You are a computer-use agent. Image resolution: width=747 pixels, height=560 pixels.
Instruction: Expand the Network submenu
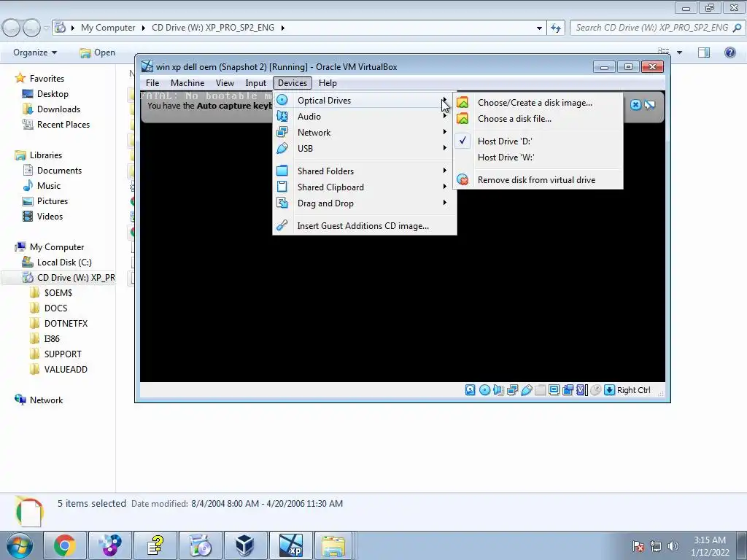365,133
